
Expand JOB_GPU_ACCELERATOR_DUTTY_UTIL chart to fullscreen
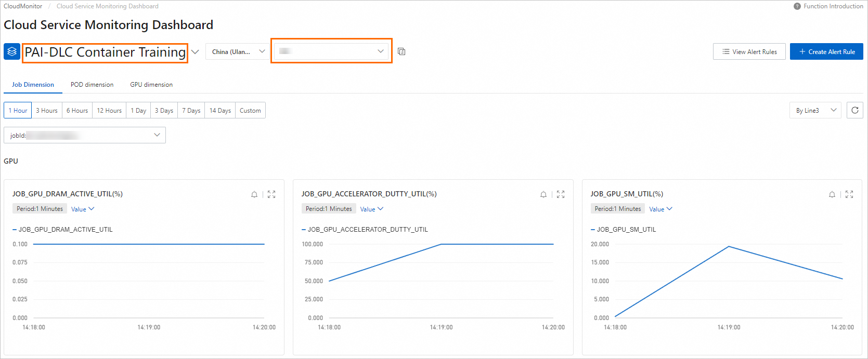(561, 194)
